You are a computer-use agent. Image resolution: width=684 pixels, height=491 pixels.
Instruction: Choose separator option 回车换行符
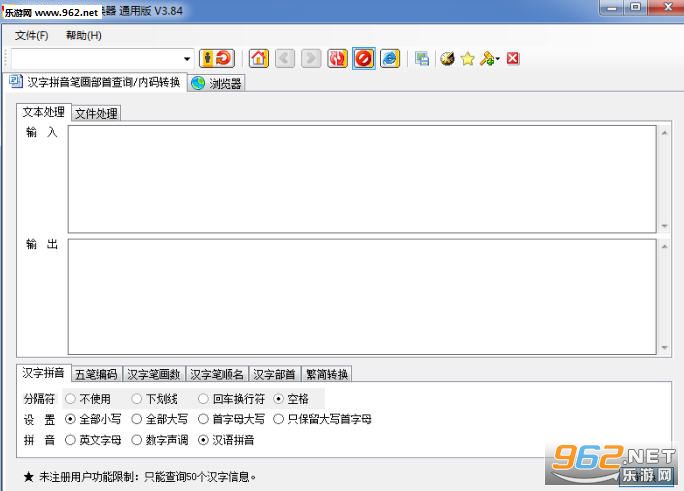click(232, 399)
